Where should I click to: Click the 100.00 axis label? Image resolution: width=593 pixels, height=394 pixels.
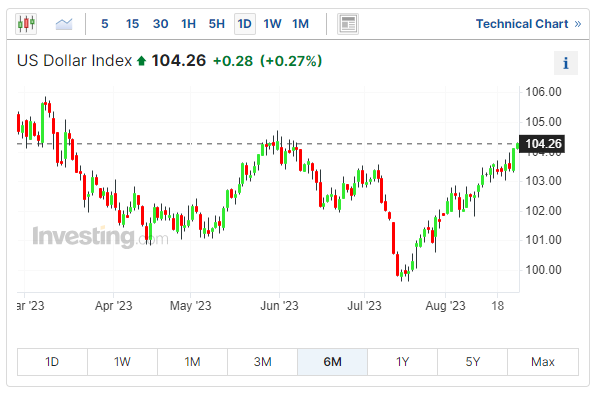(x=543, y=270)
